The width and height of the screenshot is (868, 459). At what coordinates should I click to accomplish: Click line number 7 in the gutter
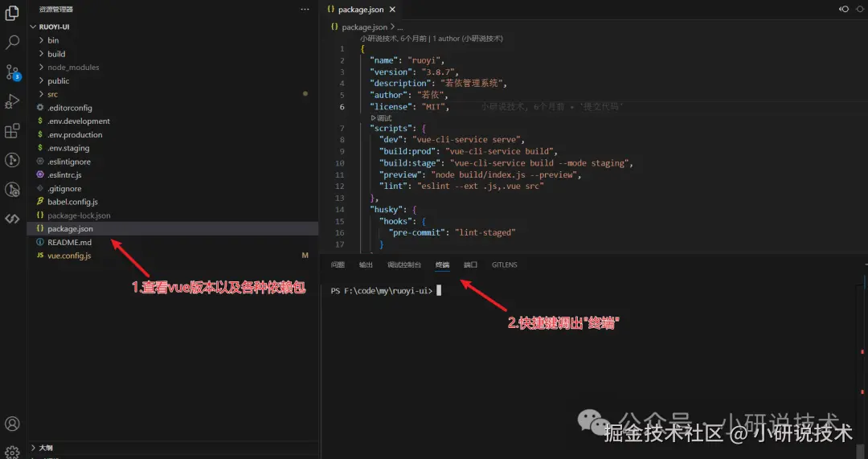click(x=342, y=128)
